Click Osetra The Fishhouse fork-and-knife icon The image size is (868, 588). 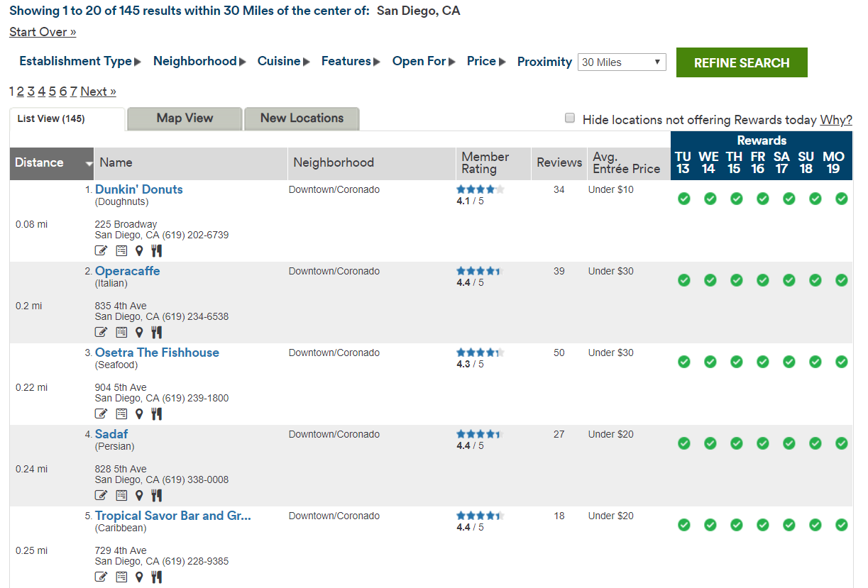click(x=157, y=414)
